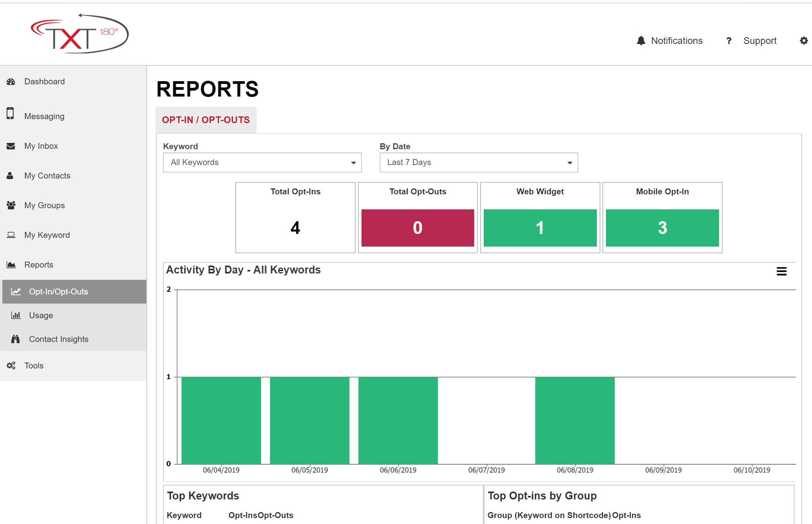812x524 pixels.
Task: Click the Messaging phone icon
Action: pos(10,114)
